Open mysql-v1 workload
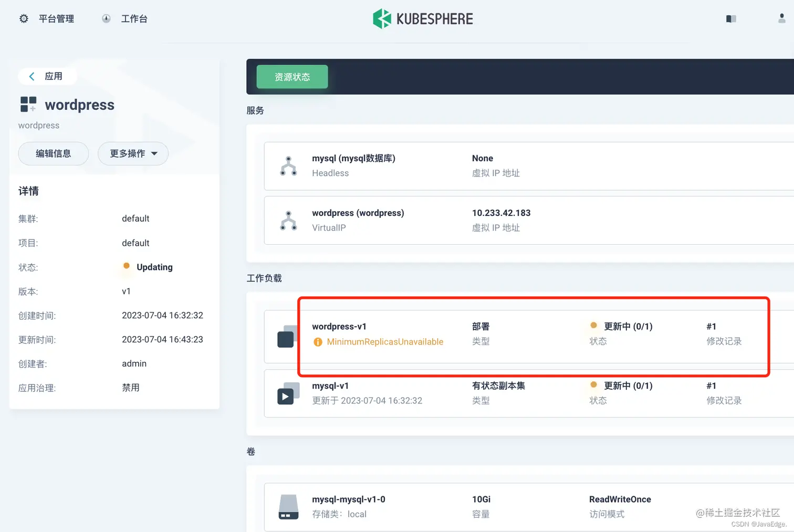This screenshot has width=794, height=532. 330,385
